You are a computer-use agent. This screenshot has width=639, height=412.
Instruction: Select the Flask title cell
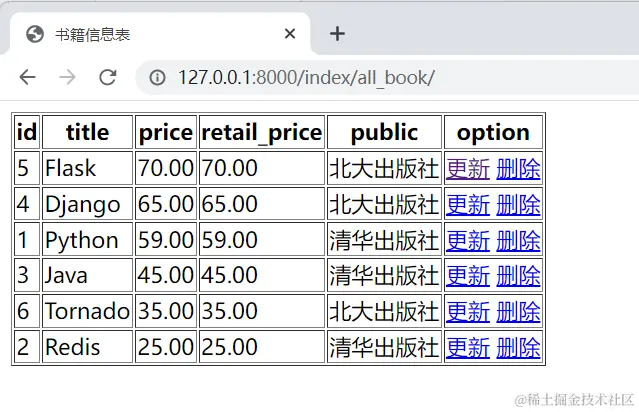(87, 168)
